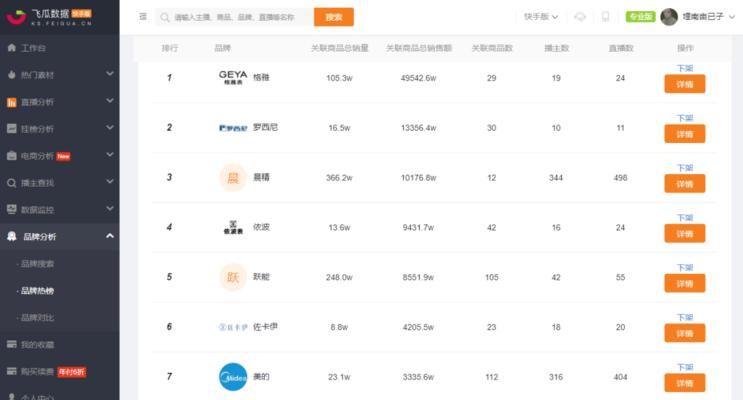
Task: Expand the 播主查找 sidebar menu arrow
Action: [110, 182]
